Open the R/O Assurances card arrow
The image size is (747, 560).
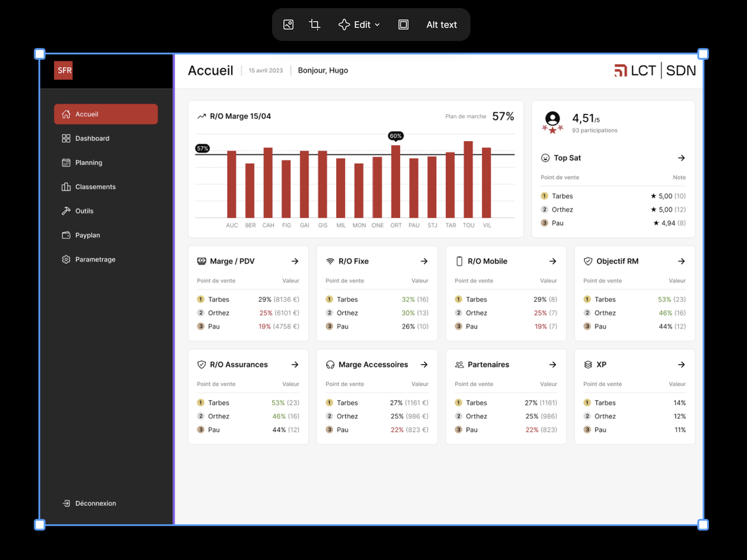tap(295, 365)
